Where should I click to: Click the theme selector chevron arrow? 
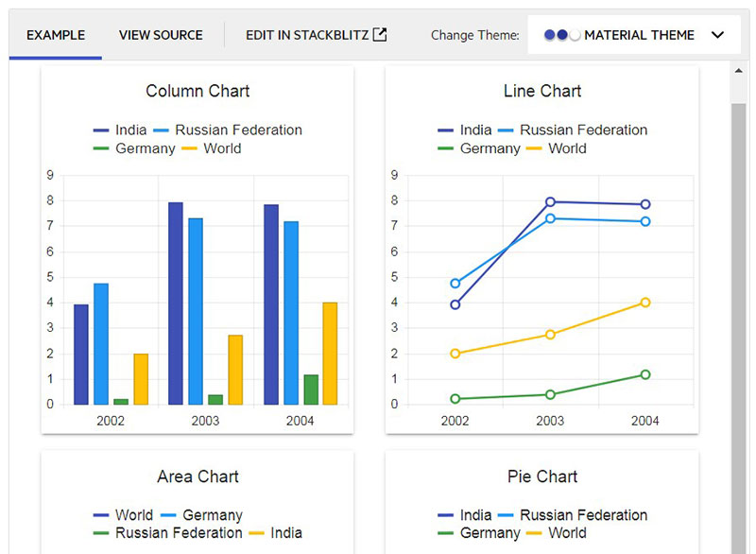(717, 35)
